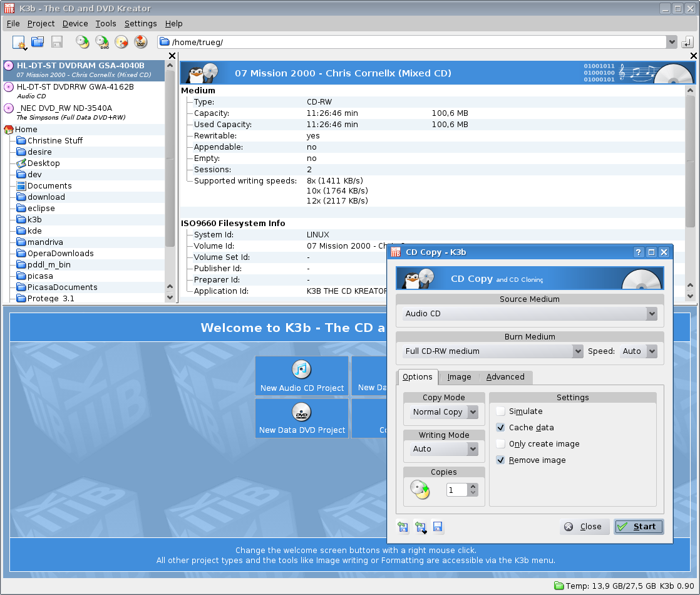Click the Home folder tree icon

point(9,130)
